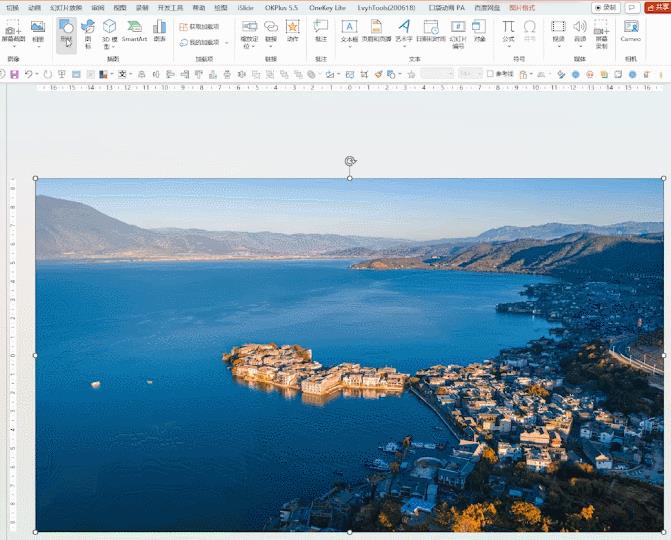Screen dimensions: 671x540
Task: Open the Picture Format tab
Action: tap(522, 7)
